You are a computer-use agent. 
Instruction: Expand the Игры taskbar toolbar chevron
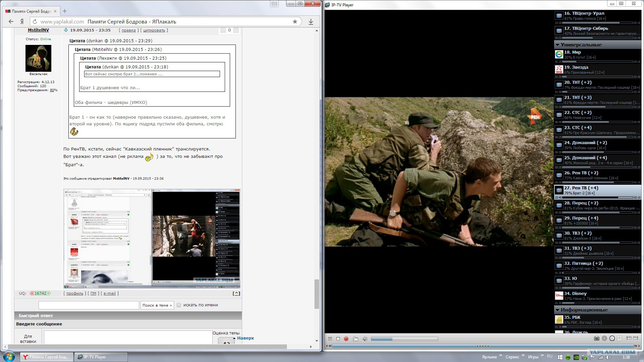[542, 356]
